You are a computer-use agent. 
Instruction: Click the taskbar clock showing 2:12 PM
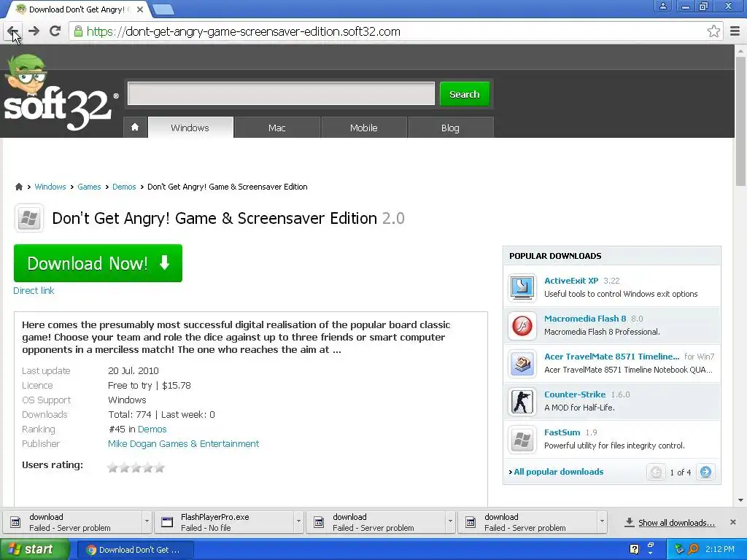(719, 549)
